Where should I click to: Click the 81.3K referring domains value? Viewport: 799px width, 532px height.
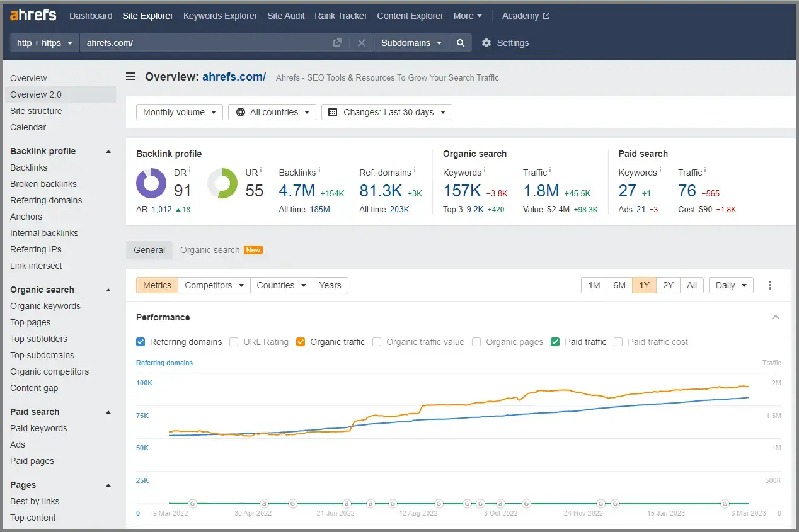coord(381,191)
